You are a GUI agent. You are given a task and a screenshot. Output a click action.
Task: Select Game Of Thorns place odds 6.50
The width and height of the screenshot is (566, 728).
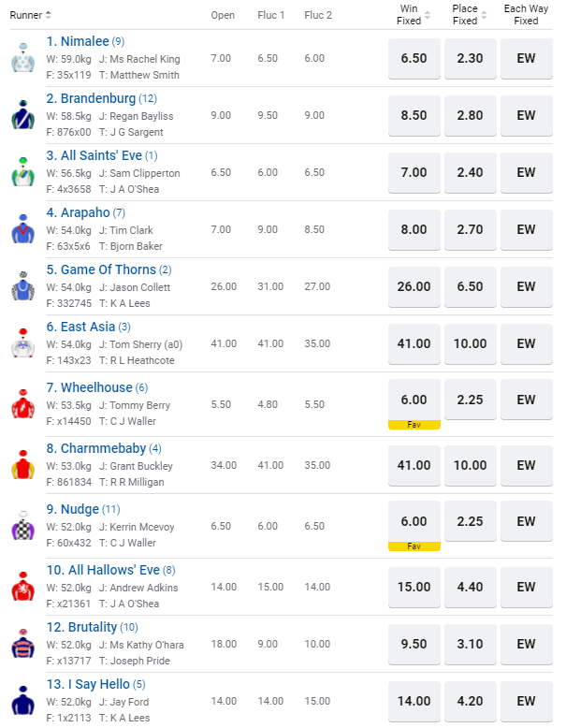click(x=470, y=286)
